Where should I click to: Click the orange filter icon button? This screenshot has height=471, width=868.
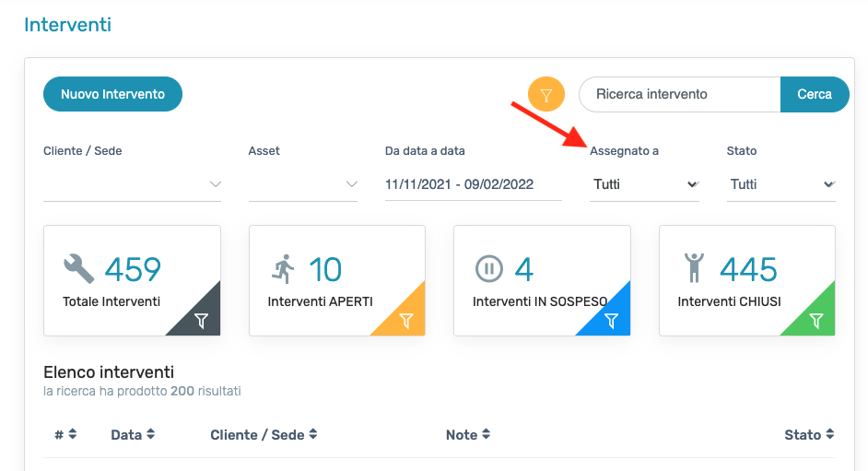tap(545, 95)
